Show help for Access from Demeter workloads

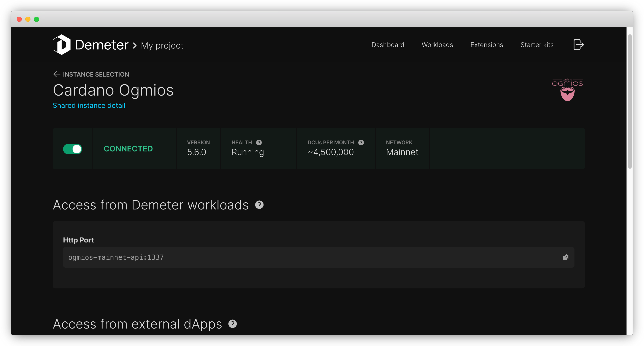[x=259, y=205]
